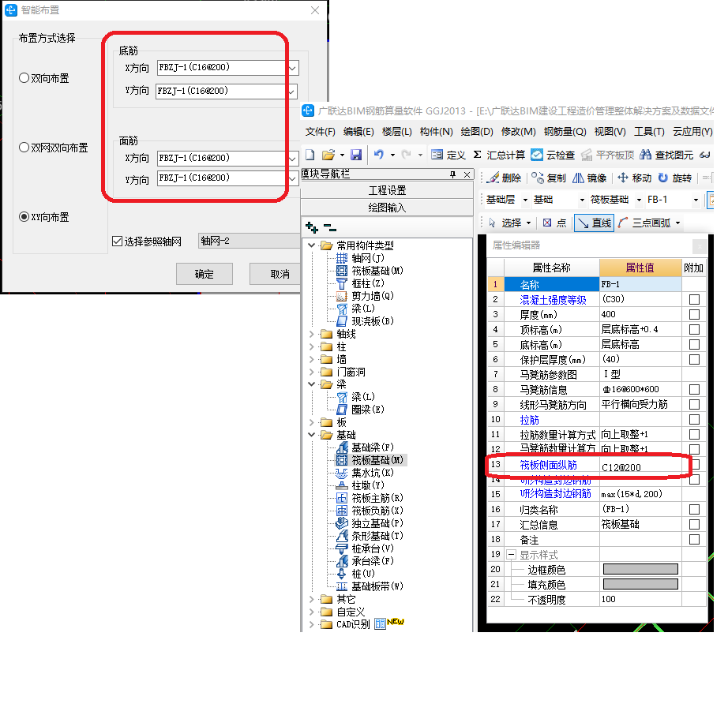Select 框柱(Z) in the tree
728x715 pixels.
tap(360, 283)
